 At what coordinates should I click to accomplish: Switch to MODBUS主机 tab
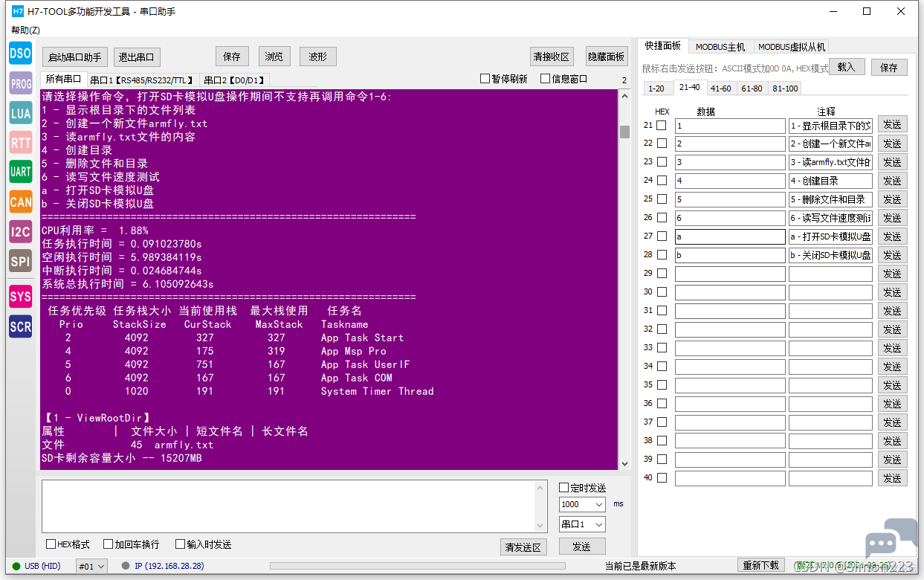tap(720, 47)
